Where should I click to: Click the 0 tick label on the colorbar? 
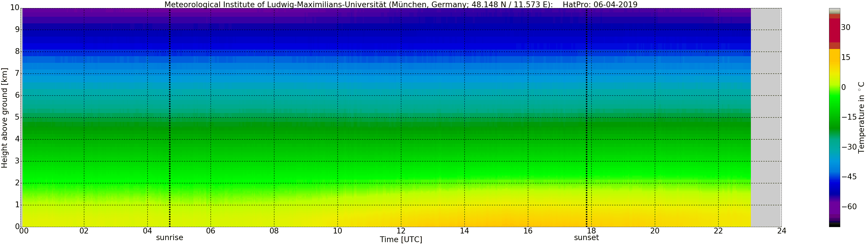843,88
